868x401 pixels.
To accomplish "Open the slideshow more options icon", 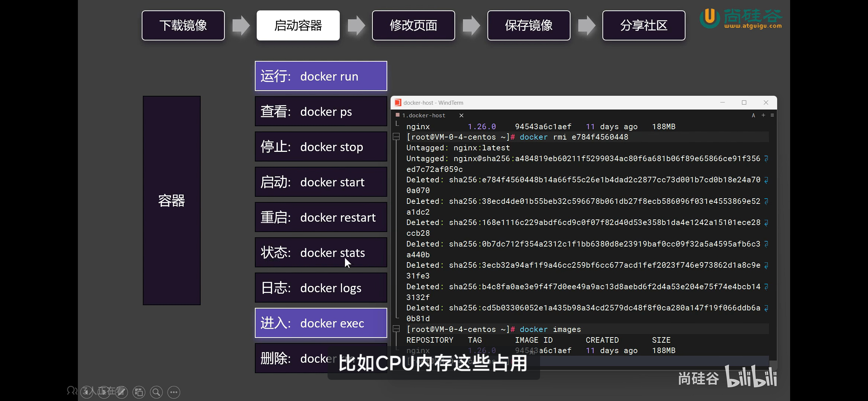I will [174, 392].
